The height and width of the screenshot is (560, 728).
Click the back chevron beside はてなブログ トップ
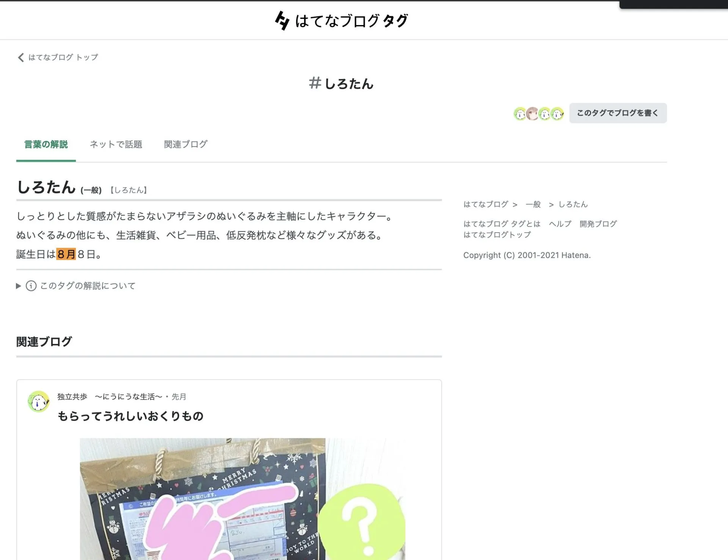click(21, 57)
